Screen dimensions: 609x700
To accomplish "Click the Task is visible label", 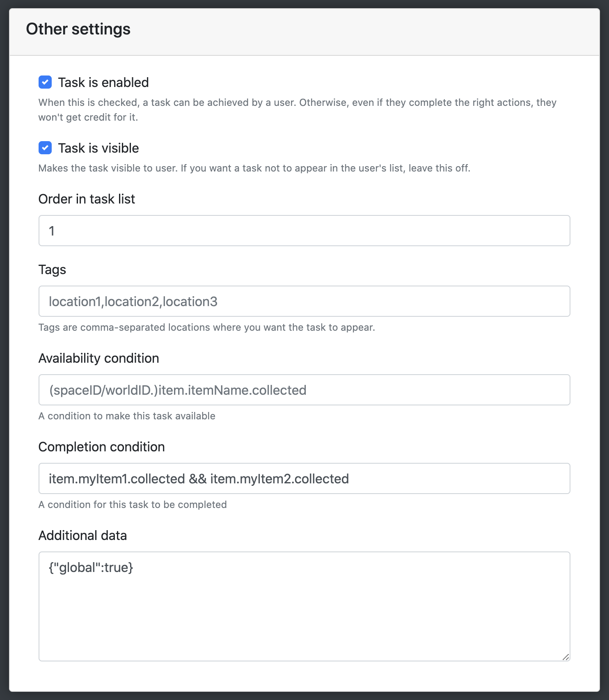I will point(98,148).
